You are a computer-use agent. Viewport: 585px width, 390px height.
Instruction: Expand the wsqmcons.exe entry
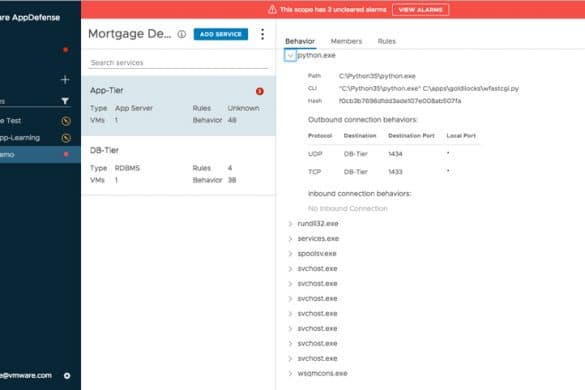tap(290, 373)
